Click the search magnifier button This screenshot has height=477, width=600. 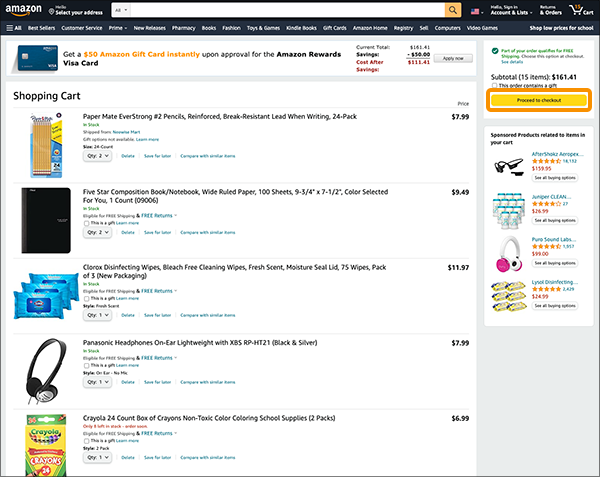pyautogui.click(x=453, y=10)
